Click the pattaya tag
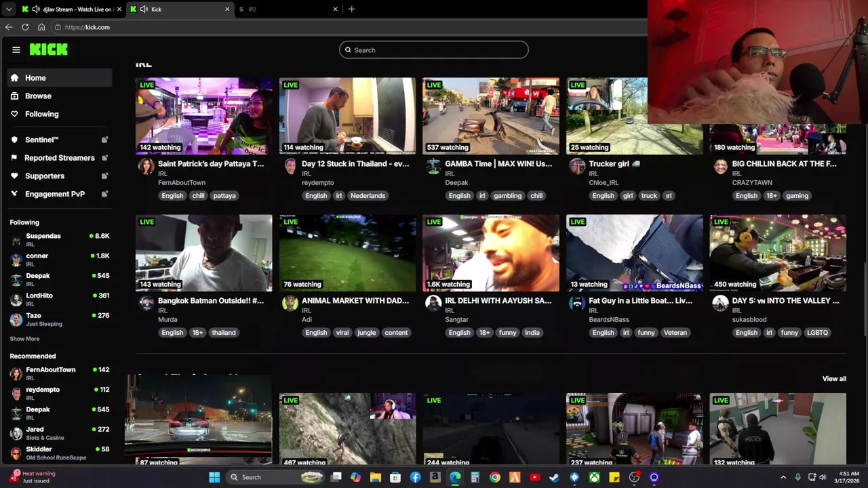Viewport: 868px width, 488px height. [224, 196]
